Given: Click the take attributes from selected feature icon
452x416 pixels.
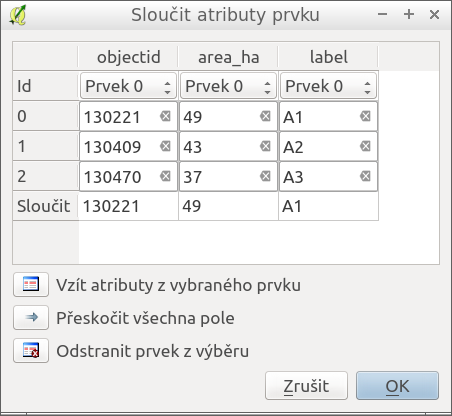Looking at the screenshot, I should 31,284.
